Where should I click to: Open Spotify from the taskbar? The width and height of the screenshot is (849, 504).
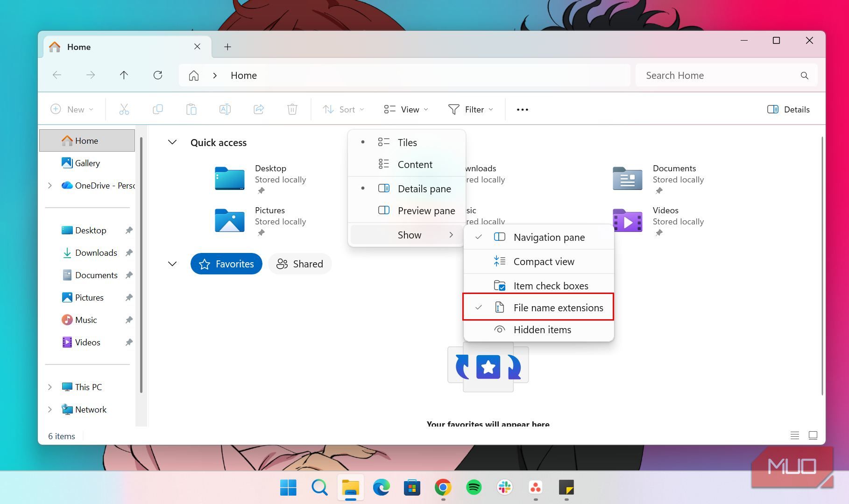(474, 488)
